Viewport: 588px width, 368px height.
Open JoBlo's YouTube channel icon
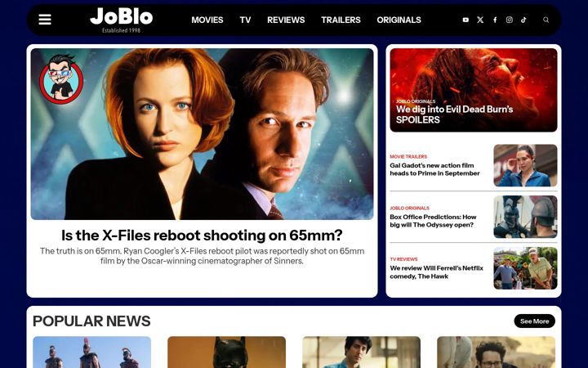(x=465, y=20)
